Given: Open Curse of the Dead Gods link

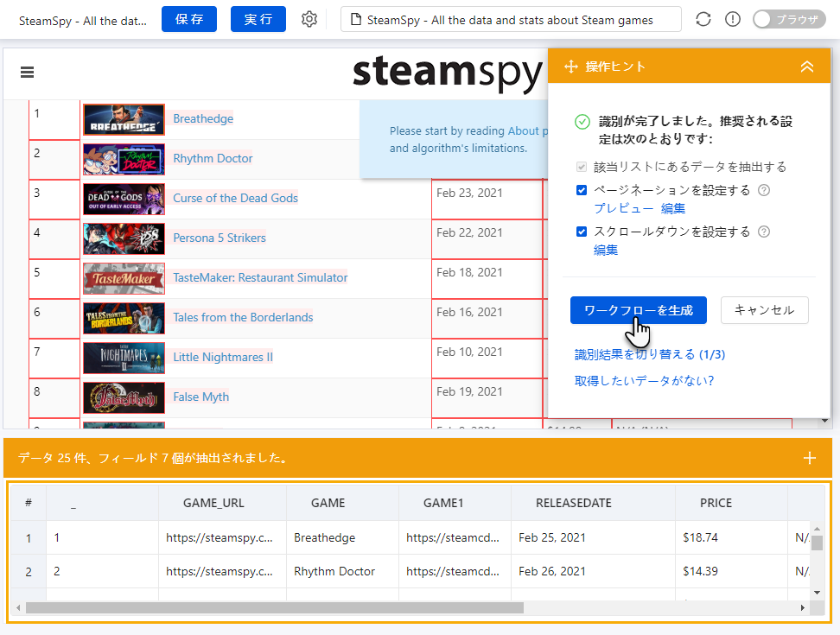Looking at the screenshot, I should tap(235, 198).
